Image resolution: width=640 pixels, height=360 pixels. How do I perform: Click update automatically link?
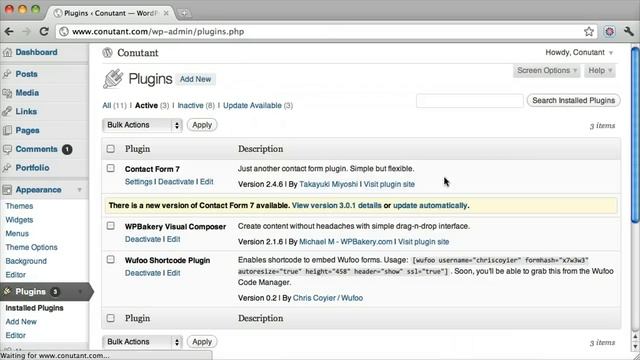click(x=430, y=205)
